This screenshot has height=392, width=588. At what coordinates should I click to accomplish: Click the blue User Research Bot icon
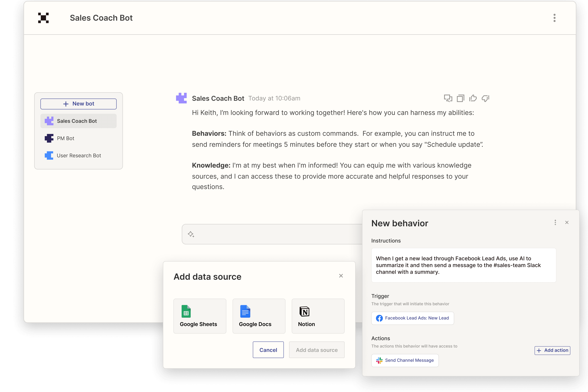(x=49, y=156)
